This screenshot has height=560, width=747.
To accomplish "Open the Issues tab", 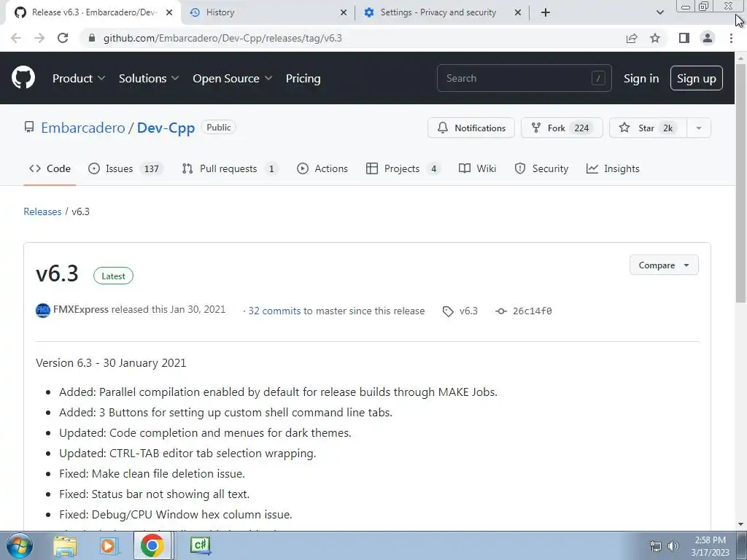I will [125, 168].
